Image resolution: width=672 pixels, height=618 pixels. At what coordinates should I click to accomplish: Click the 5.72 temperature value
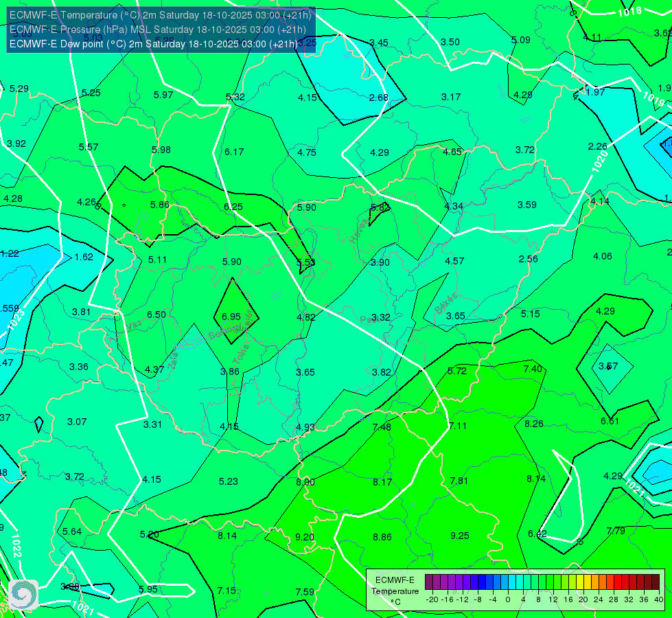pos(457,371)
